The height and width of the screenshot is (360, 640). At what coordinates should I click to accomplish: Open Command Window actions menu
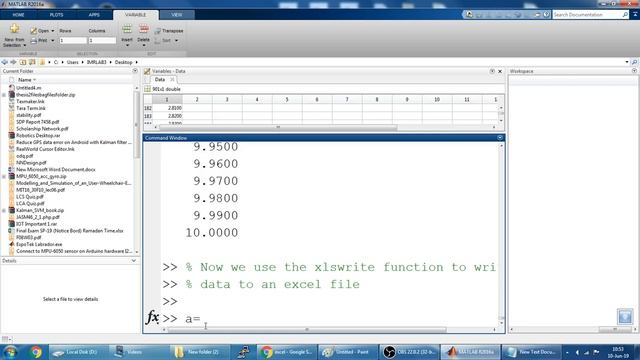pyautogui.click(x=500, y=138)
